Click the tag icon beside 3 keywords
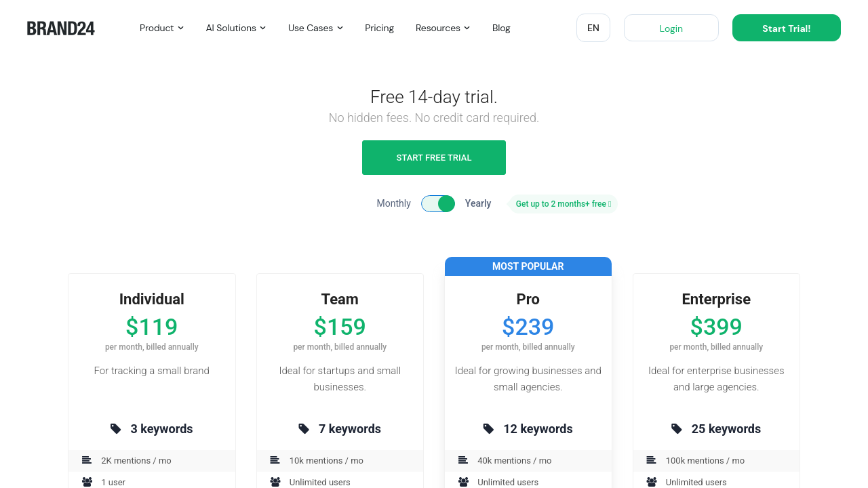868x488 pixels. pos(116,429)
